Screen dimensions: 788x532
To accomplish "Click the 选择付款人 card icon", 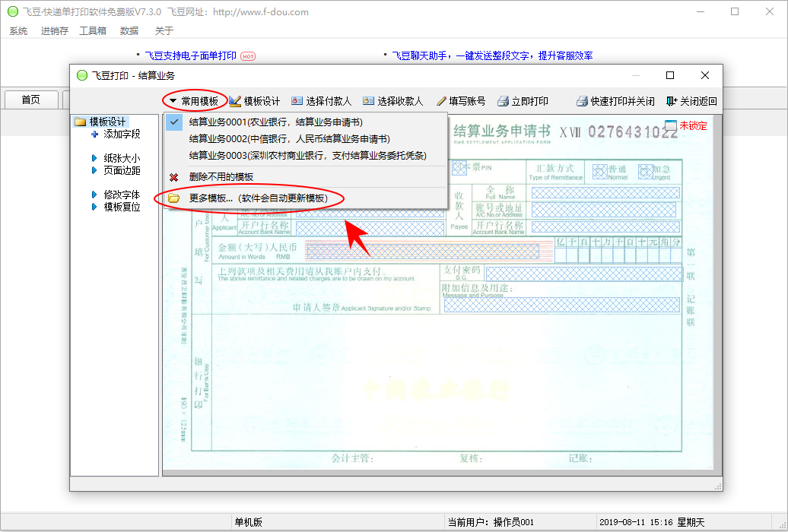I will pyautogui.click(x=297, y=101).
